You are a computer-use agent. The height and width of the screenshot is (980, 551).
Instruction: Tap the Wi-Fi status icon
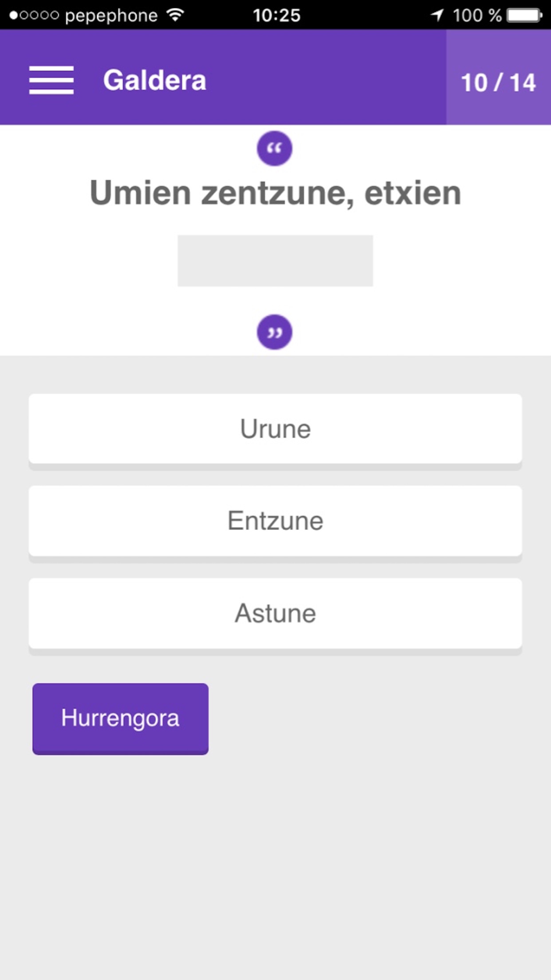coord(175,15)
